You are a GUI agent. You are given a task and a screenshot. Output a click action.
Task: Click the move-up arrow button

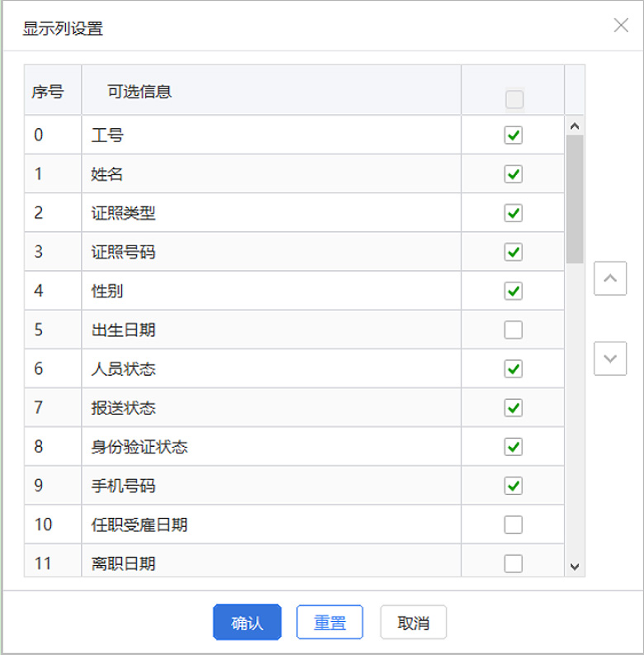pyautogui.click(x=610, y=278)
